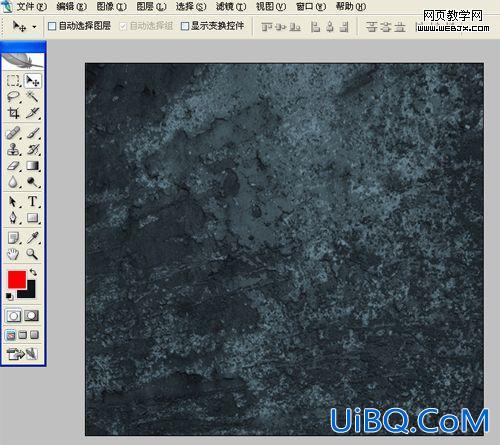500x445 pixels.
Task: Select the Healing Brush tool
Action: click(x=13, y=133)
